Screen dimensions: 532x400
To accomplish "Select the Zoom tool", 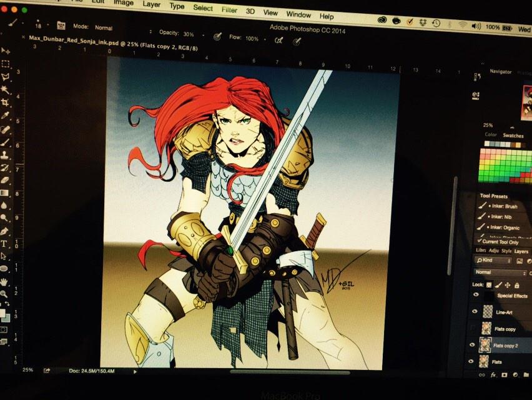I will click(x=4, y=294).
